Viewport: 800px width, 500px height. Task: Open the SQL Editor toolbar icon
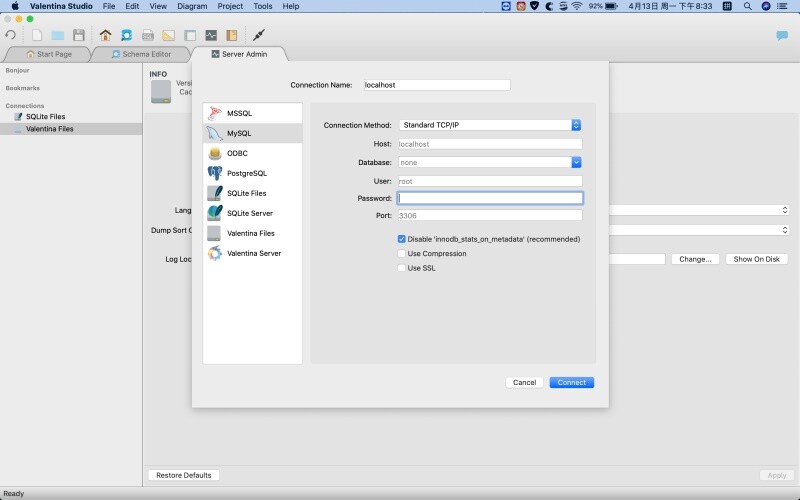click(x=148, y=35)
